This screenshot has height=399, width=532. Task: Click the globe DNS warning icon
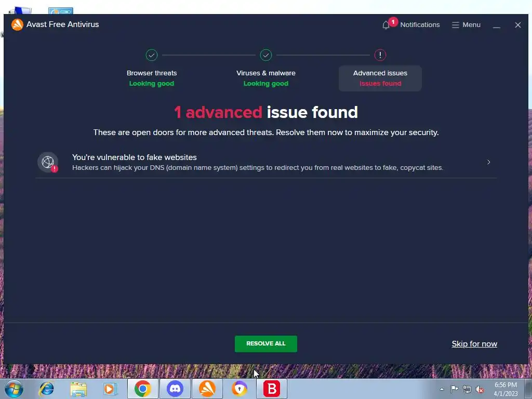pos(48,162)
